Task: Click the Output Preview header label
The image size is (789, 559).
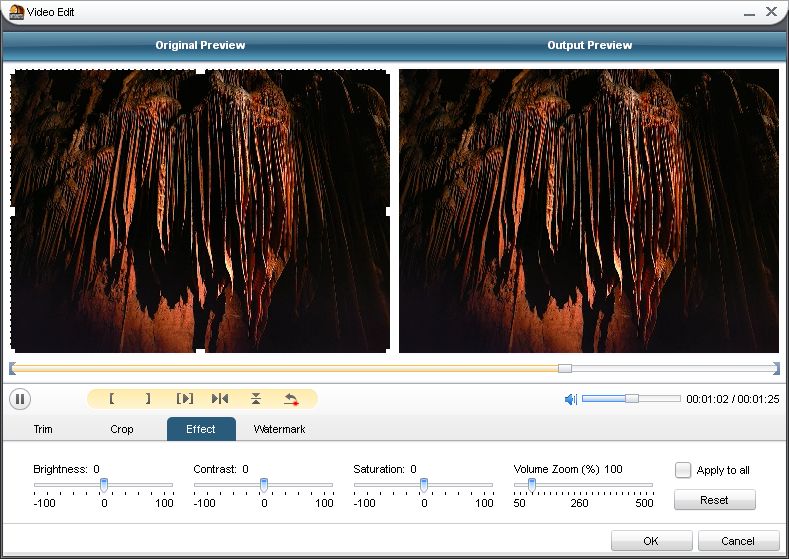Action: point(590,45)
